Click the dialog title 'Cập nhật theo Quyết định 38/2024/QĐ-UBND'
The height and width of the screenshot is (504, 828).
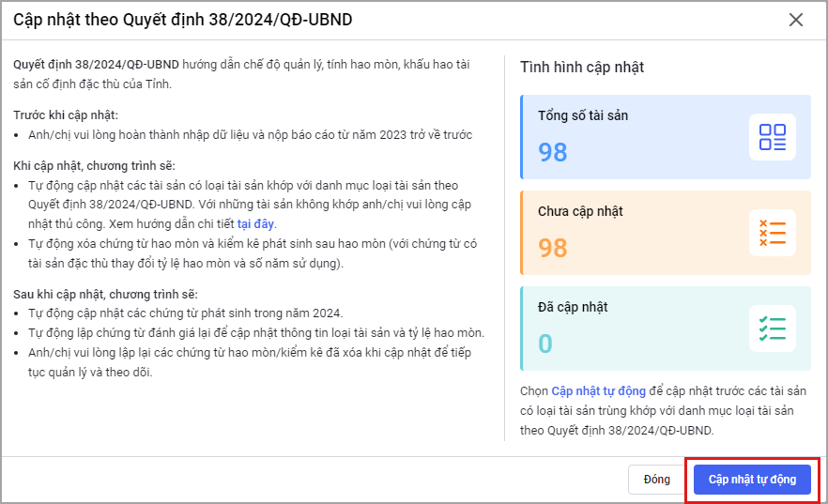pos(183,20)
